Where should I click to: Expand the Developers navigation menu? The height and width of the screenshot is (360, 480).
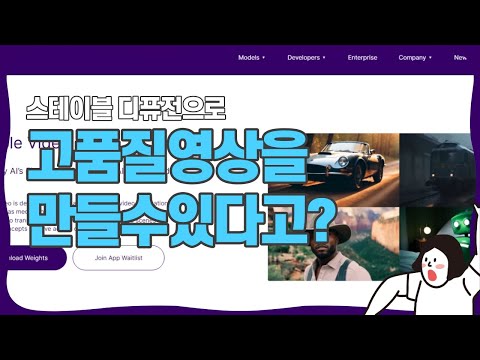pos(306,57)
